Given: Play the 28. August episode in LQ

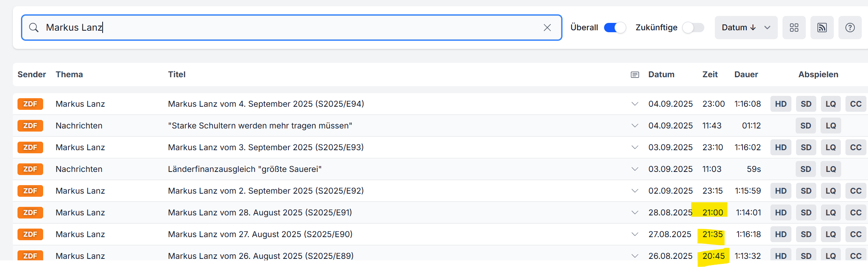Looking at the screenshot, I should coord(831,213).
